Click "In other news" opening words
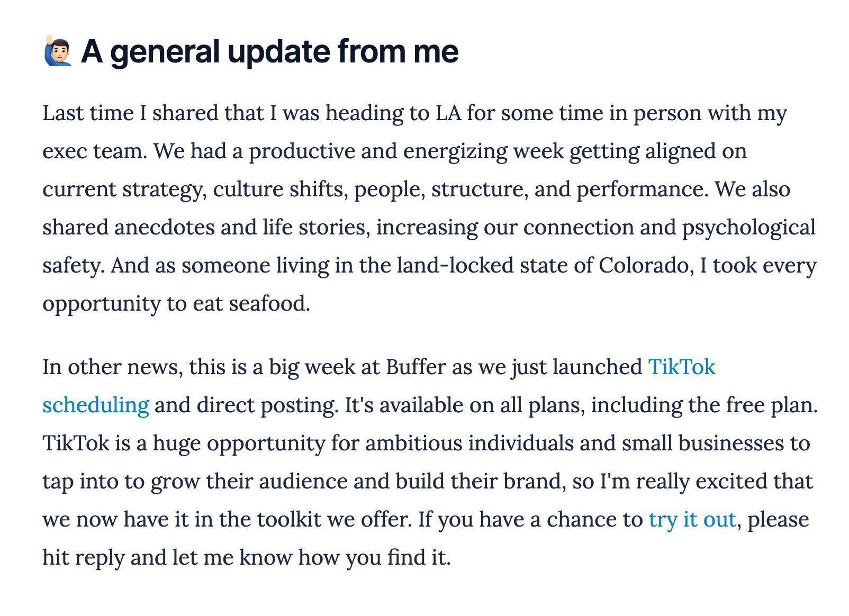 pos(112,367)
